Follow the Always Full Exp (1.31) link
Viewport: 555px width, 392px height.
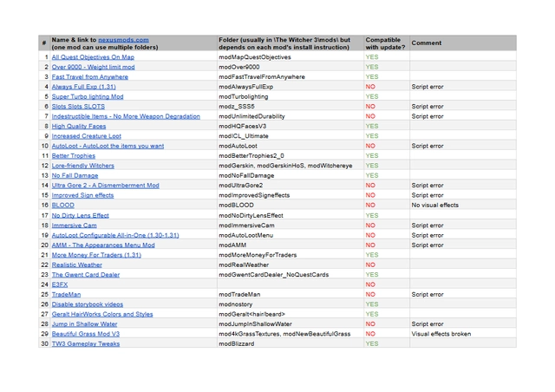83,87
